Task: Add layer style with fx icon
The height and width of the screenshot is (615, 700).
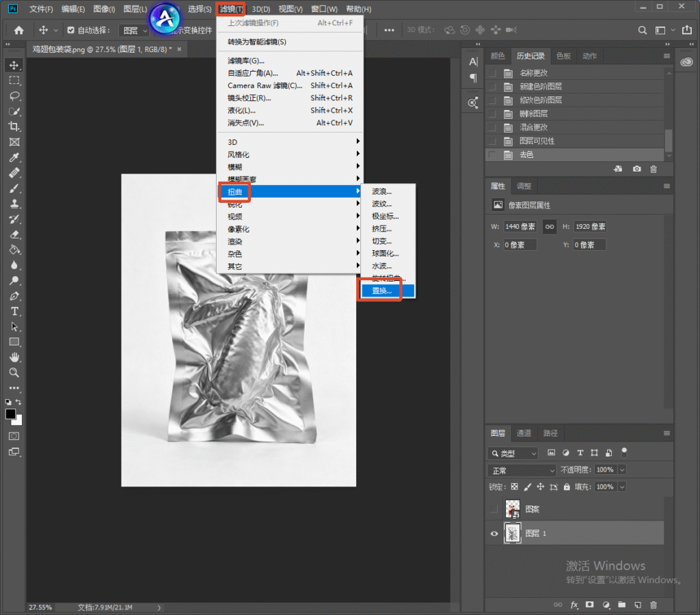Action: point(574,605)
